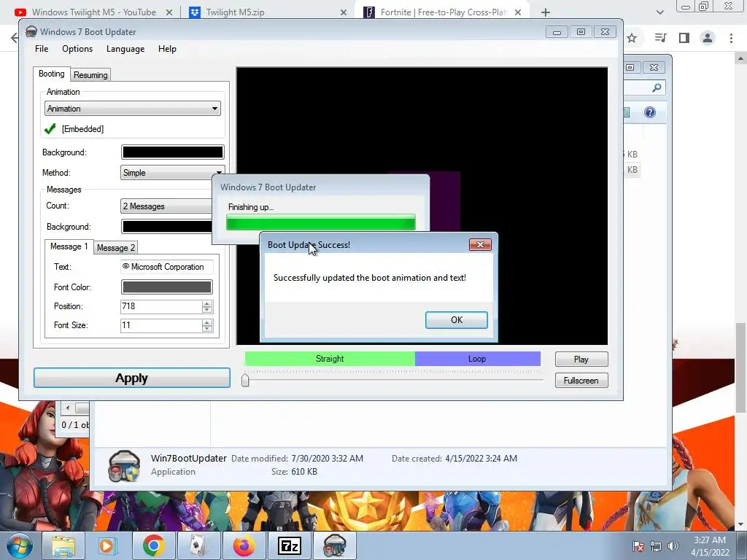The image size is (747, 560).
Task: Expand the Animation dropdown
Action: 133,109
